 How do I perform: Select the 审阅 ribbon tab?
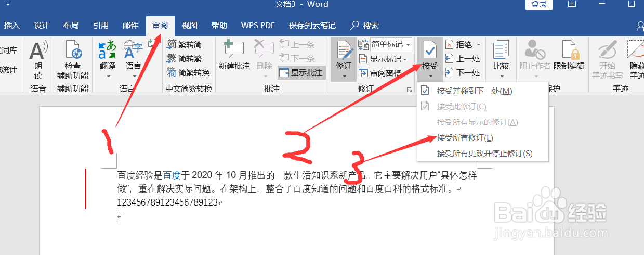point(160,25)
